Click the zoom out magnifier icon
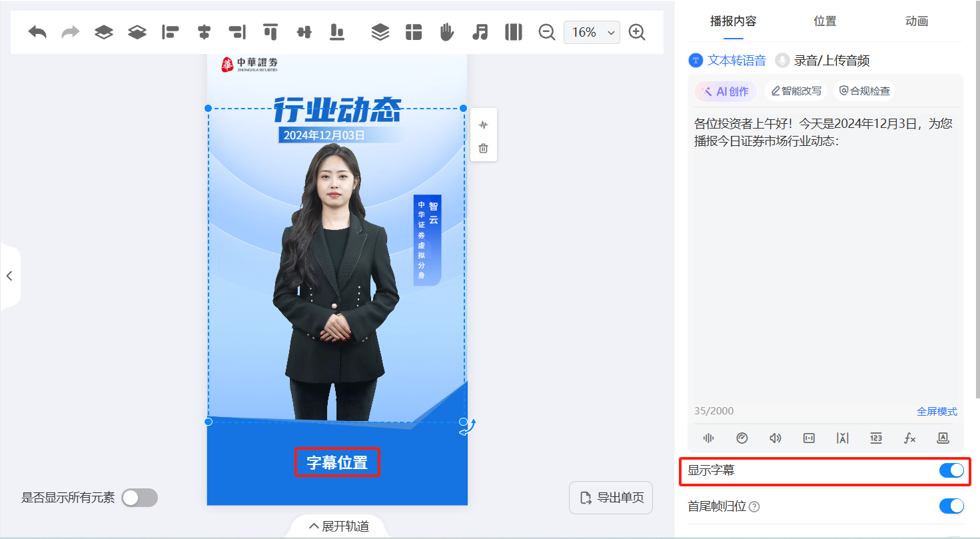The width and height of the screenshot is (980, 539). pos(547,32)
